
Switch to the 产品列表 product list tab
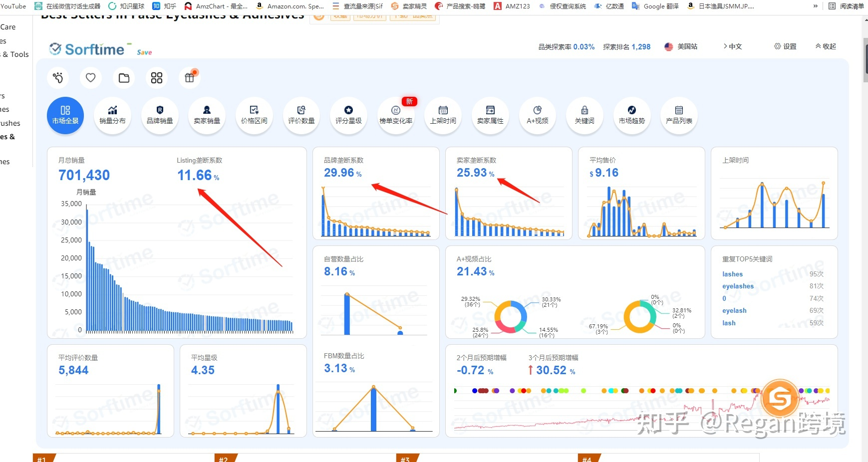[679, 115]
